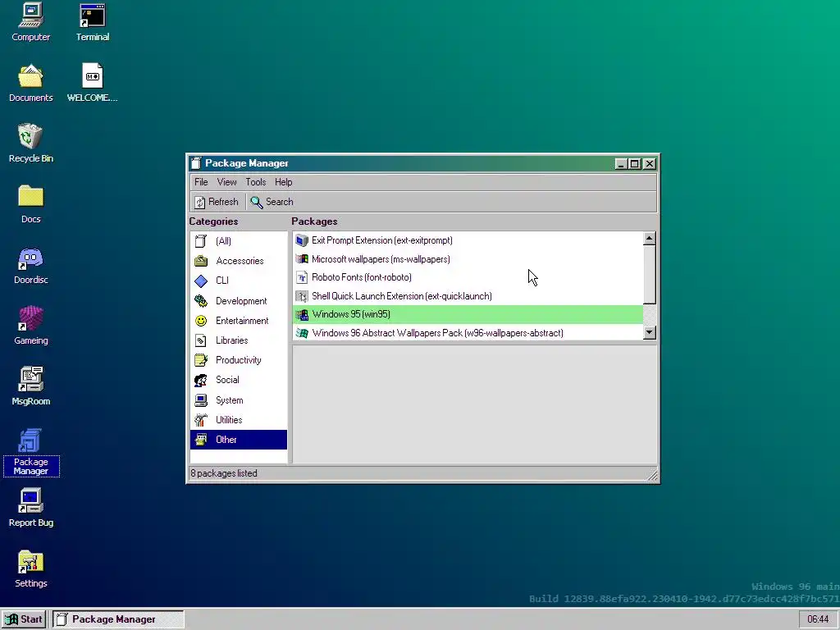The width and height of the screenshot is (840, 630).
Task: Maximize the Package Manager window
Action: (x=634, y=164)
